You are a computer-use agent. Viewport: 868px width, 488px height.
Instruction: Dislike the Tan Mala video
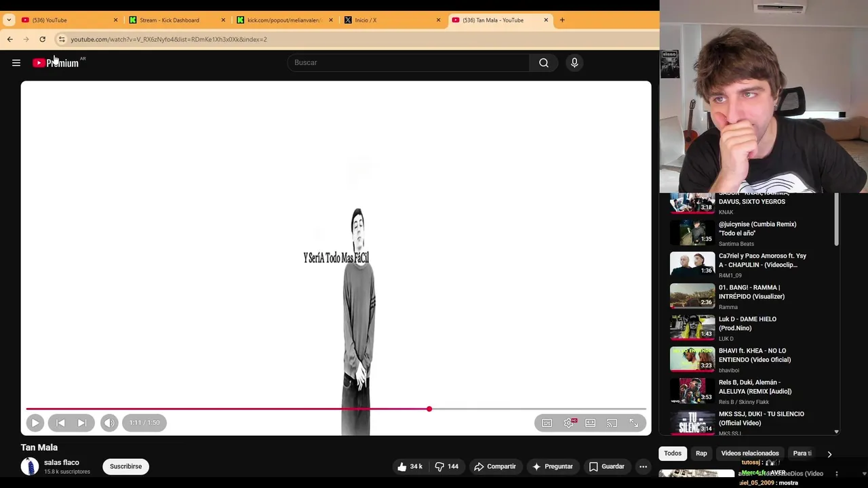(447, 467)
